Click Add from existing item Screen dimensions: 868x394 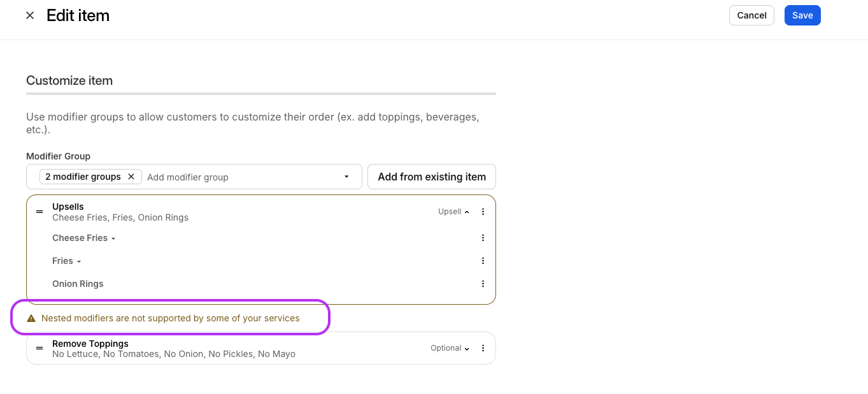[x=431, y=177]
